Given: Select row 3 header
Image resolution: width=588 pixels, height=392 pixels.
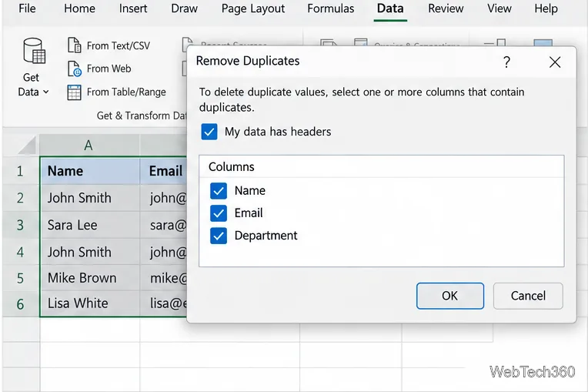Looking at the screenshot, I should pyautogui.click(x=20, y=225).
